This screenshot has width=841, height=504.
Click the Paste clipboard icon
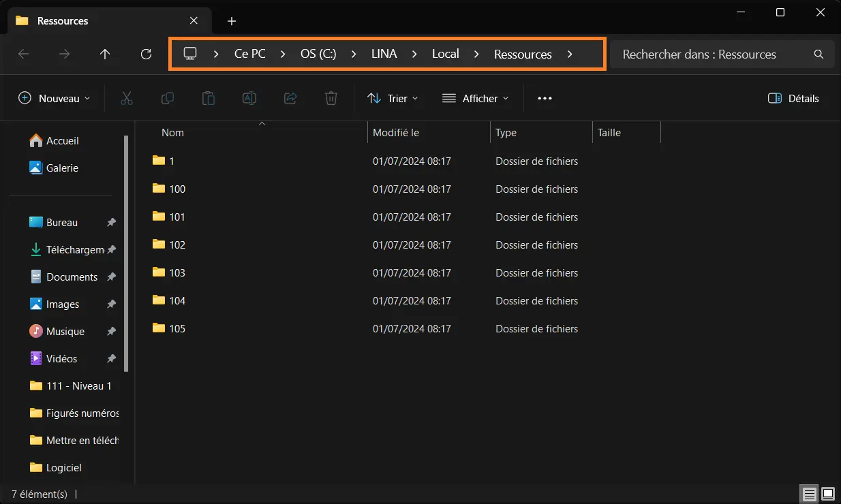(x=209, y=98)
